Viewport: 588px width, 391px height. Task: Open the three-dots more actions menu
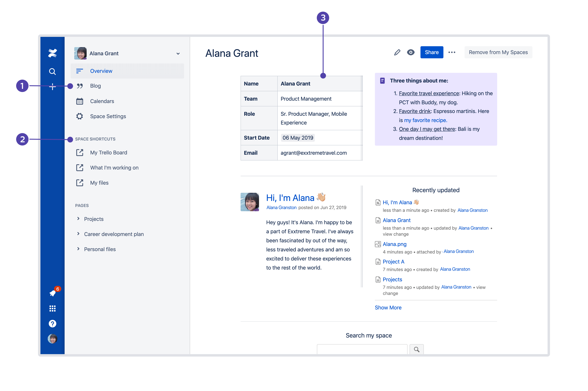[x=452, y=52]
